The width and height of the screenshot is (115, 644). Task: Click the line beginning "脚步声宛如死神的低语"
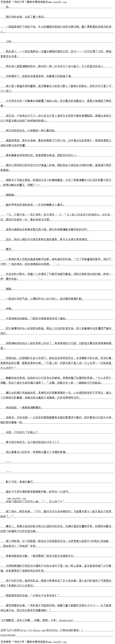35,204
